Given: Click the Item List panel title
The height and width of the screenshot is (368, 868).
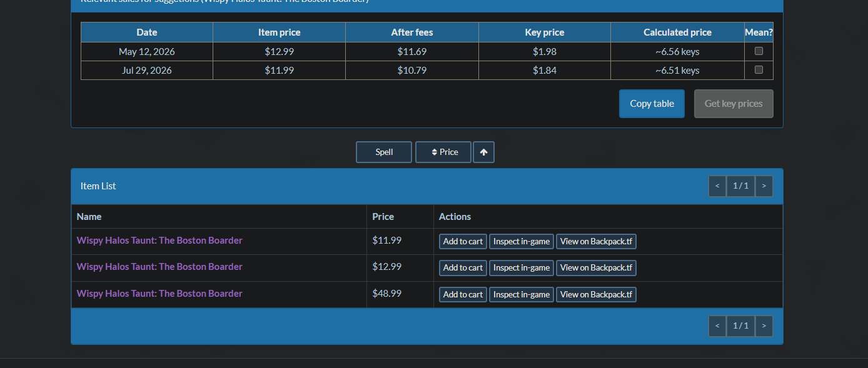Looking at the screenshot, I should (98, 186).
